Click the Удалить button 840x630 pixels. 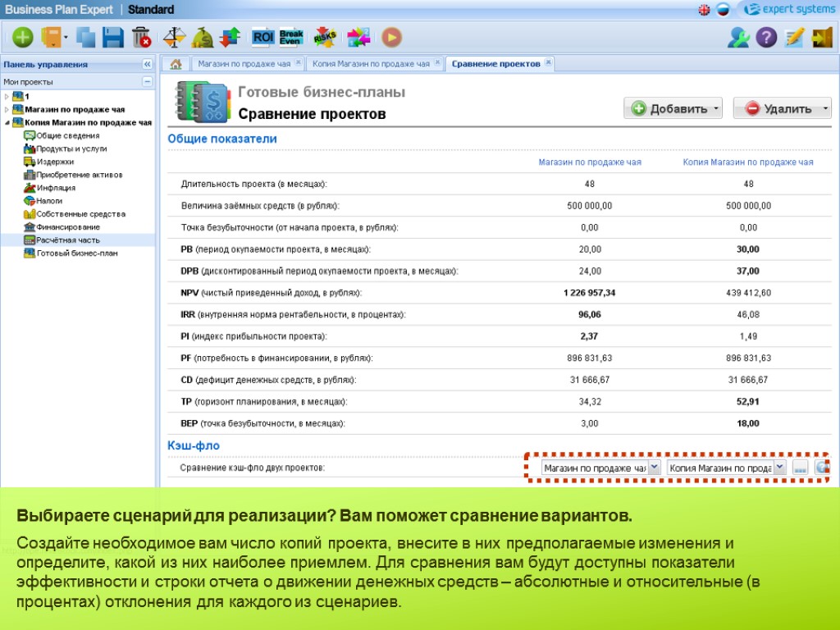[x=782, y=108]
